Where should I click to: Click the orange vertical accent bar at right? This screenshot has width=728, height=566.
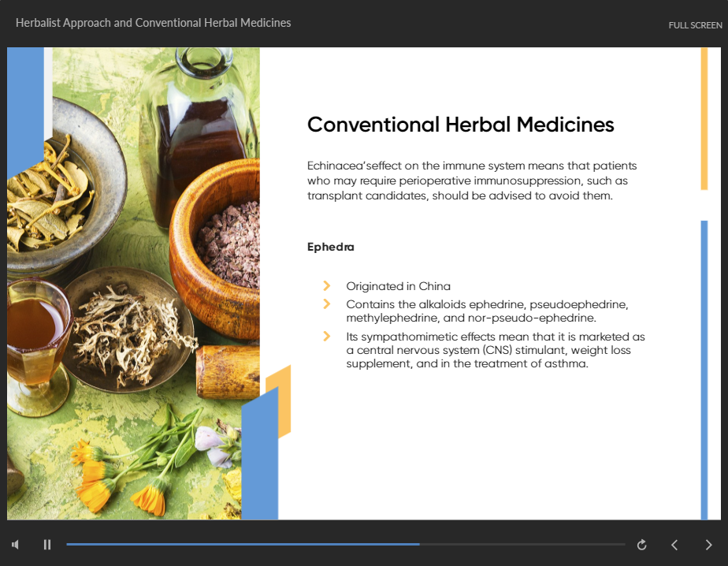[x=704, y=118]
